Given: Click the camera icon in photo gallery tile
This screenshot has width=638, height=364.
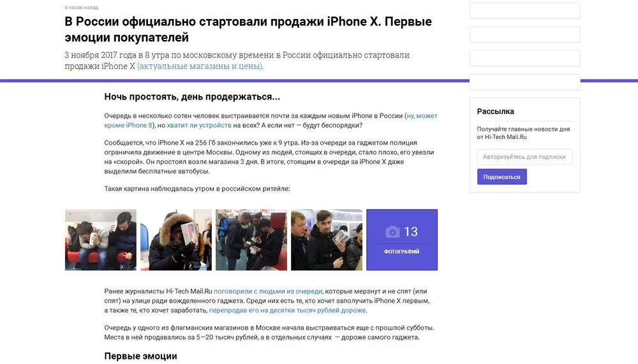Looking at the screenshot, I should pyautogui.click(x=392, y=232).
